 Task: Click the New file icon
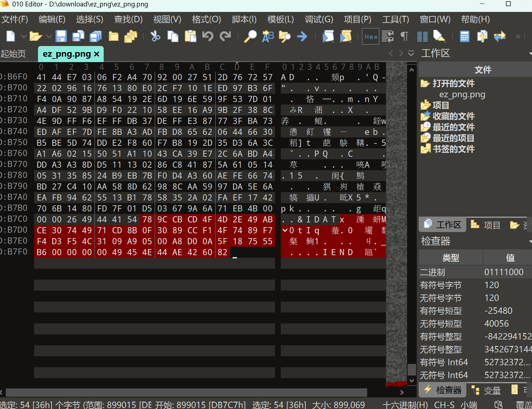11,36
